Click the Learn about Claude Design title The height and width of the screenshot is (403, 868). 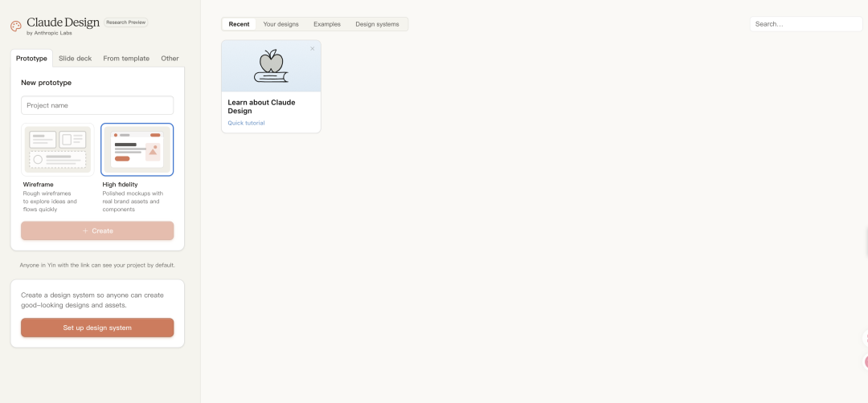click(x=262, y=107)
